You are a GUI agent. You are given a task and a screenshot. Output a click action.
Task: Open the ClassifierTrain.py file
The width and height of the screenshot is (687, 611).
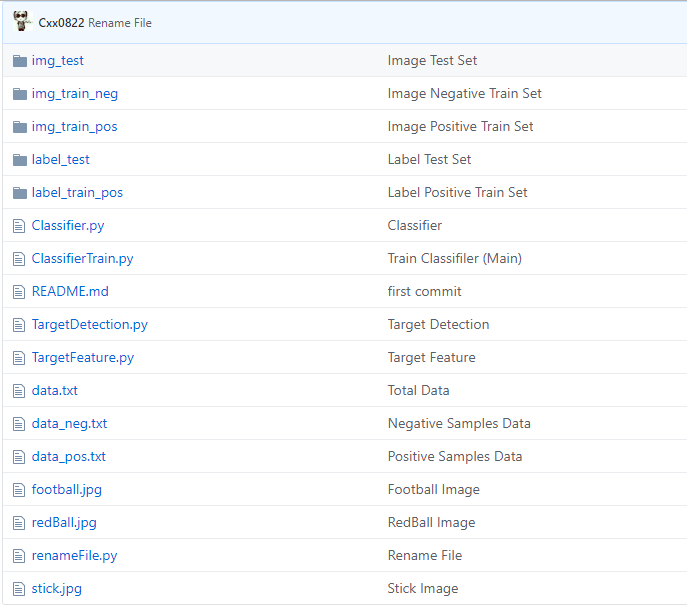click(x=82, y=259)
